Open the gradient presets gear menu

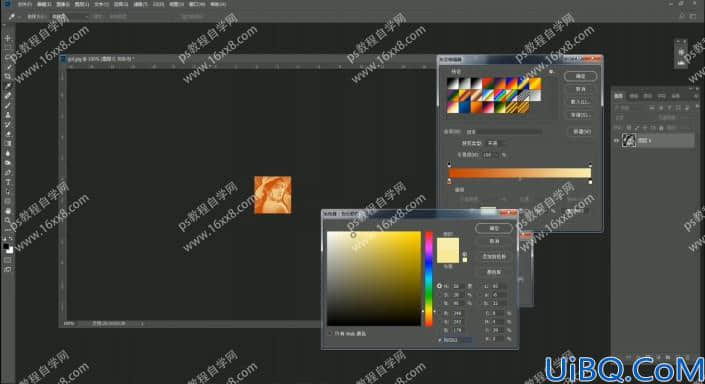(551, 71)
